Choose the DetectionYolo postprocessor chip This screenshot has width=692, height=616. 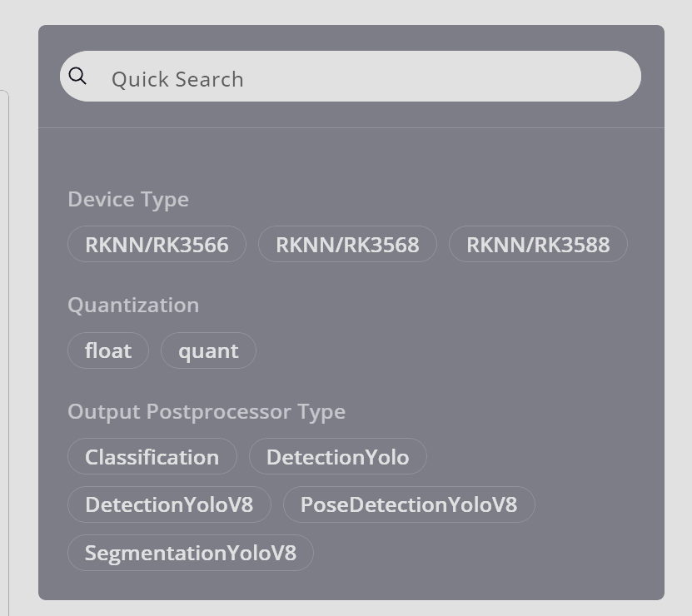pyautogui.click(x=337, y=457)
